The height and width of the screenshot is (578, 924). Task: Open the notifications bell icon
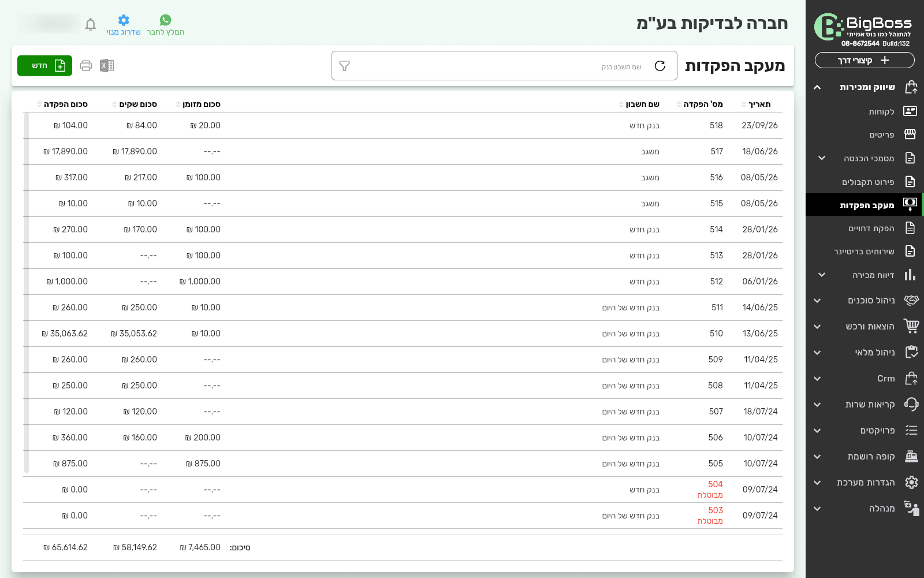90,24
